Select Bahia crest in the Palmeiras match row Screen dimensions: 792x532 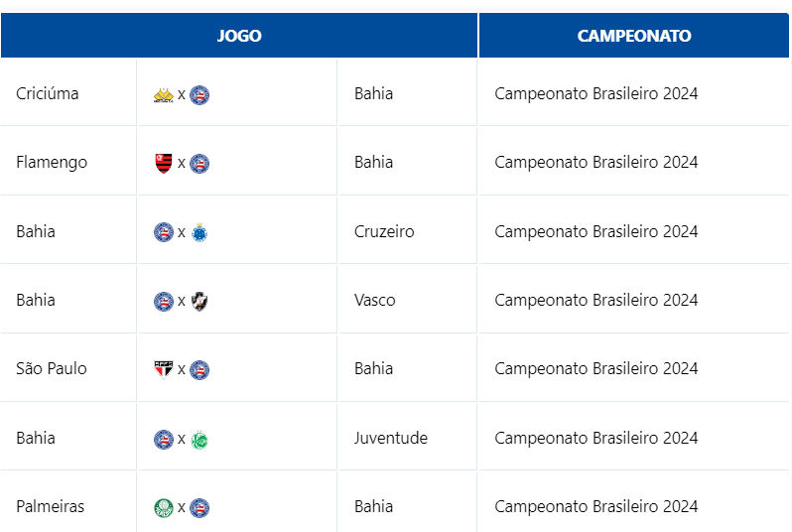coord(199,507)
